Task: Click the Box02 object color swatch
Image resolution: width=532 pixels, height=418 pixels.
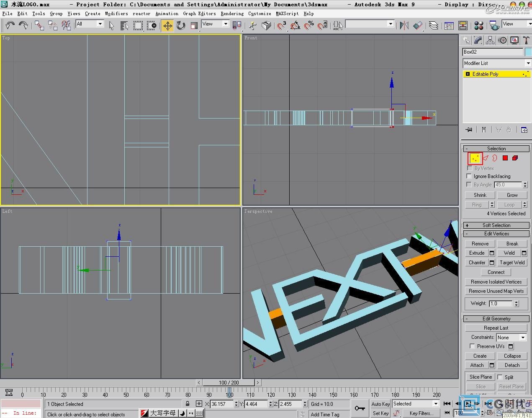Action: [529, 52]
